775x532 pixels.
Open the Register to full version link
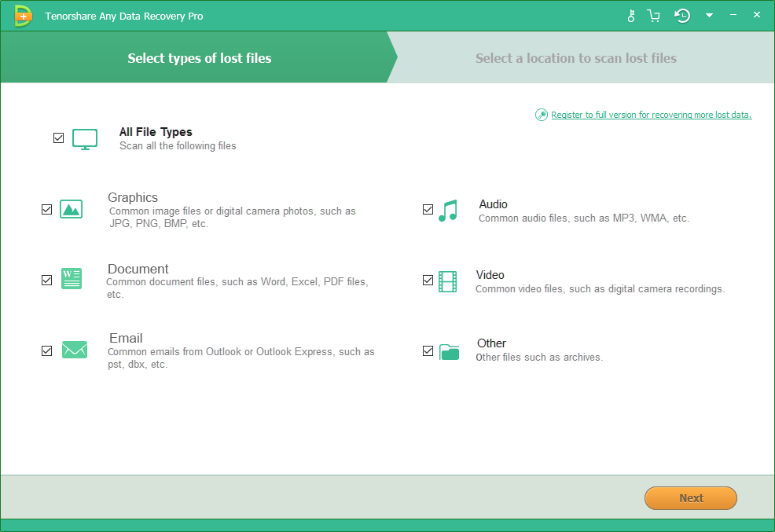pyautogui.click(x=651, y=114)
